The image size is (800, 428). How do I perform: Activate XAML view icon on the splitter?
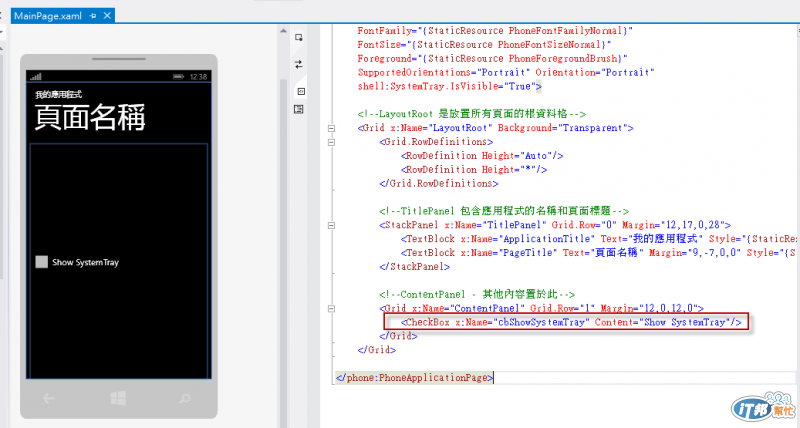[x=301, y=91]
